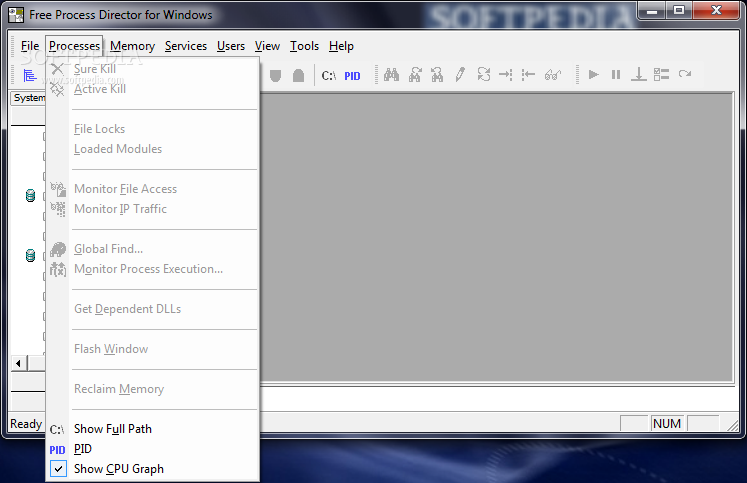747x483 pixels.
Task: Click the checklist toolbar icon
Action: pyautogui.click(x=661, y=74)
